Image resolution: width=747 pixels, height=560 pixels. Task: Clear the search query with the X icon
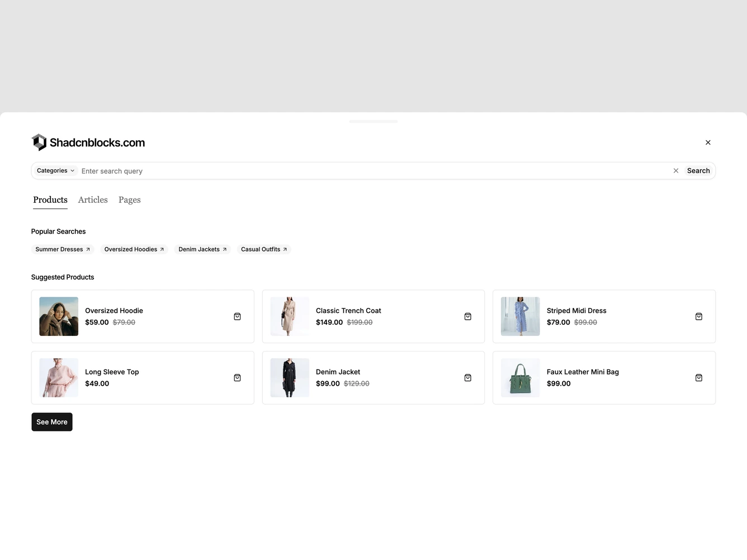coord(675,171)
